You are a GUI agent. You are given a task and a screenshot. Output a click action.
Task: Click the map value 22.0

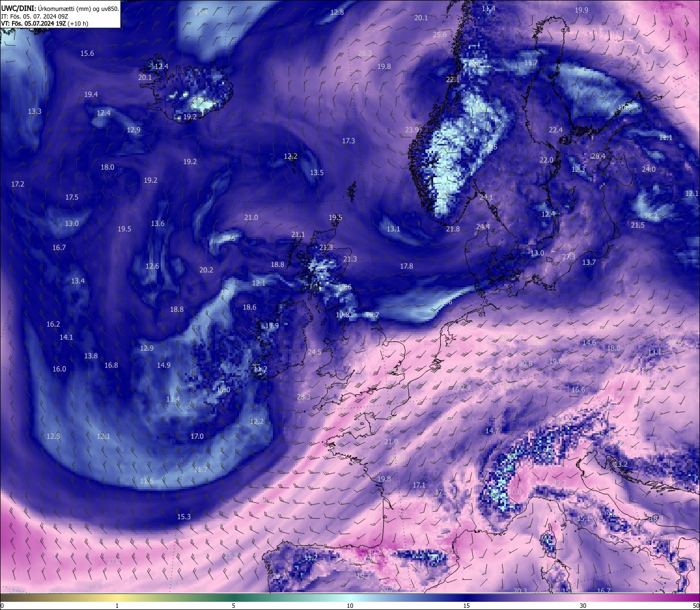click(x=546, y=160)
